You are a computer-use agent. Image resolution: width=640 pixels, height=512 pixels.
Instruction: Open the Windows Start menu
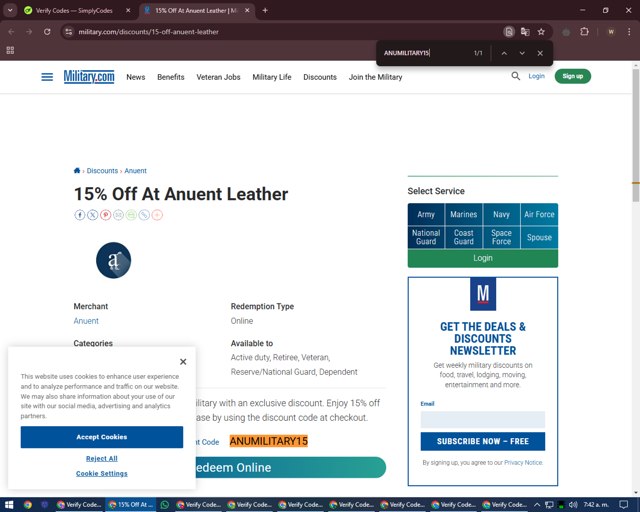point(9,505)
